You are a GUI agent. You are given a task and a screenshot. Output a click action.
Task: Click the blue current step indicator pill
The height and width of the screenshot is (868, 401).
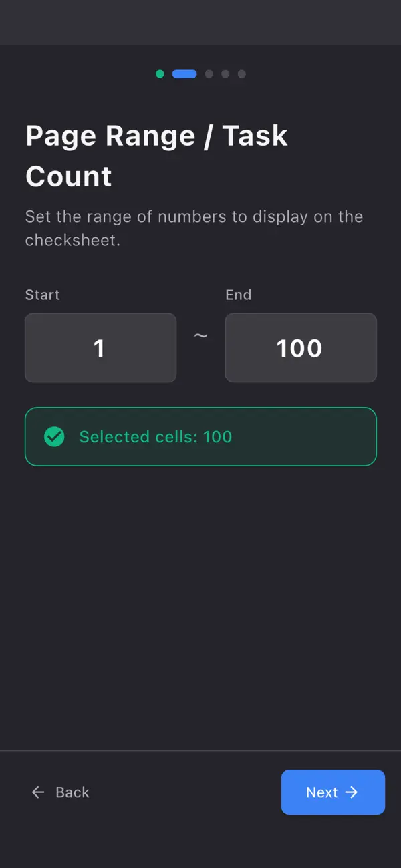pyautogui.click(x=184, y=74)
